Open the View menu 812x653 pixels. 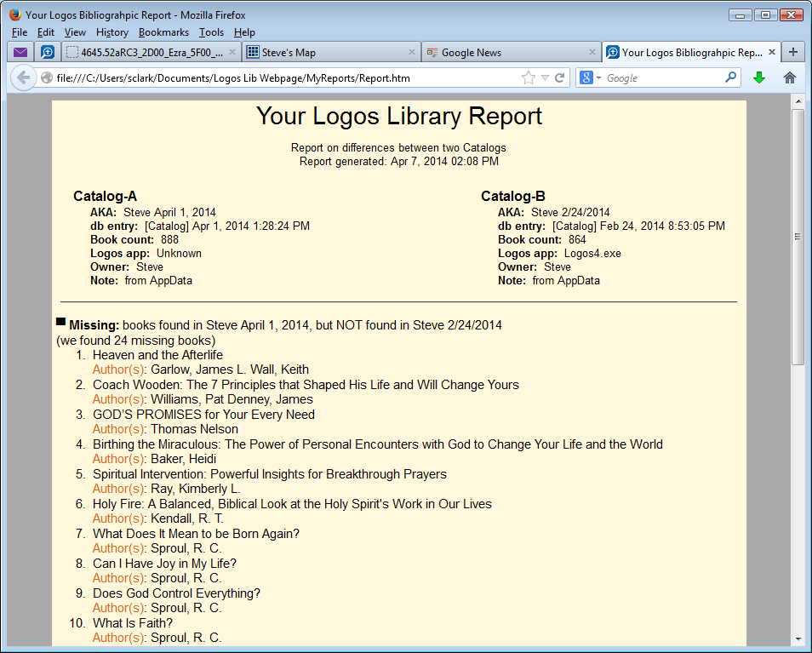click(x=75, y=32)
